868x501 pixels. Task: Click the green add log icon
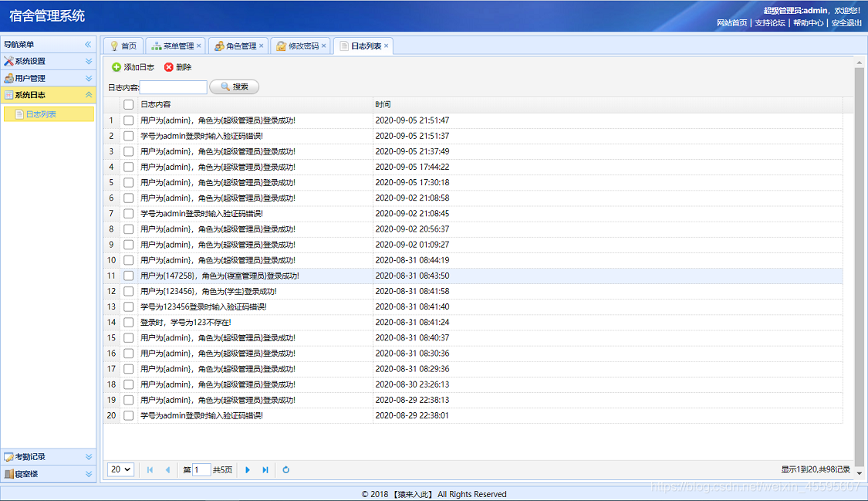pos(117,67)
